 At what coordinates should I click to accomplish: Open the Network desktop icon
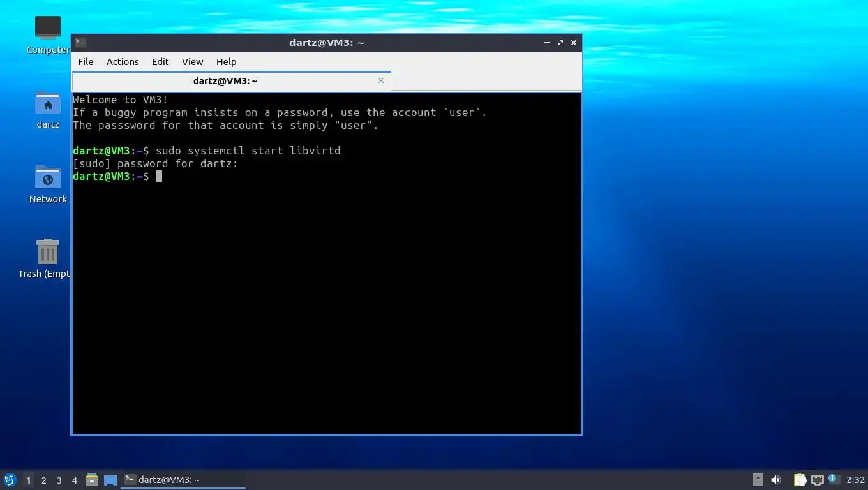48,184
